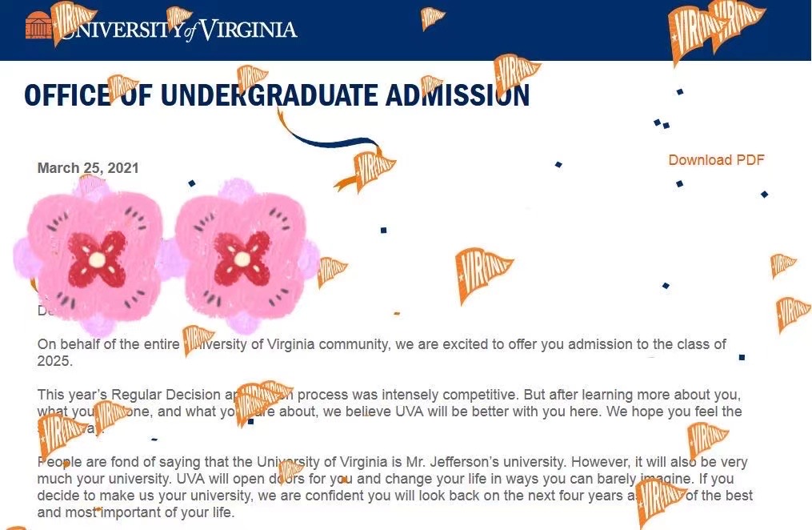This screenshot has width=812, height=530.
Task: Select the Office of Undergraduate Admission heading
Action: click(x=277, y=95)
